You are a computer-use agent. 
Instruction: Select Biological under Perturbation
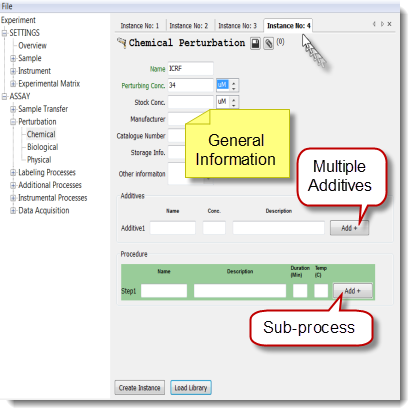tap(43, 147)
